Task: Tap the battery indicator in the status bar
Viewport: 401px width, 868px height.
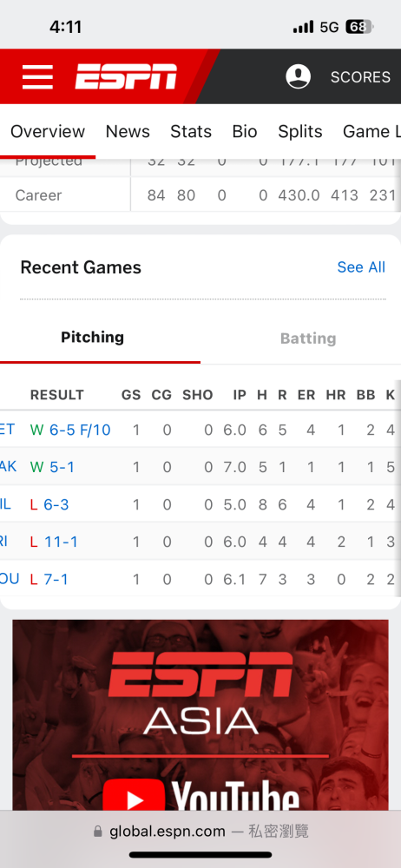Action: coord(359,27)
